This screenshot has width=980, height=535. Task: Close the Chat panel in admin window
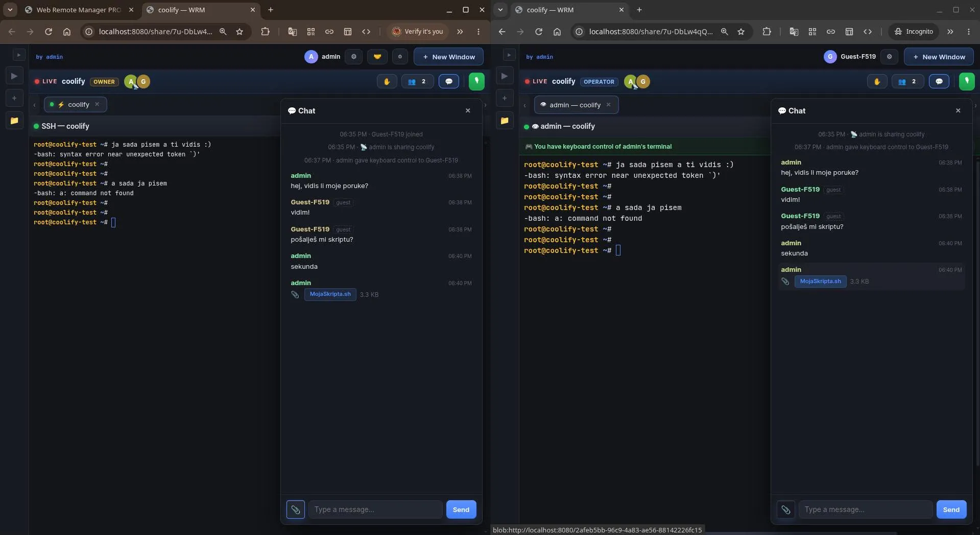pos(468,110)
